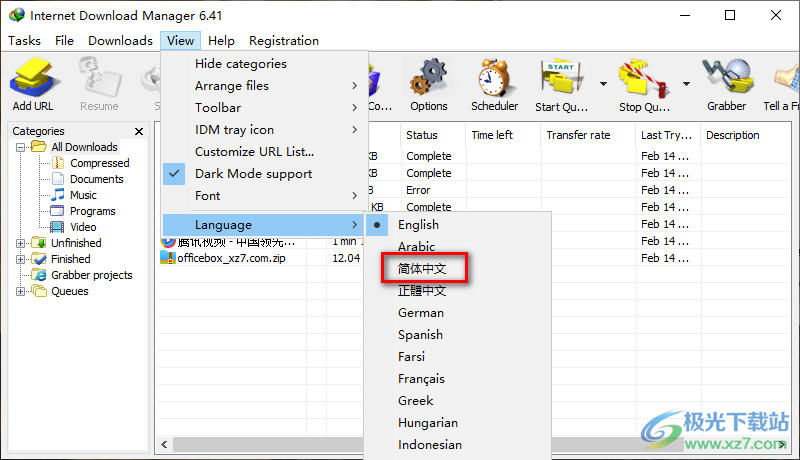Click the Add URL toolbar icon

pos(34,78)
